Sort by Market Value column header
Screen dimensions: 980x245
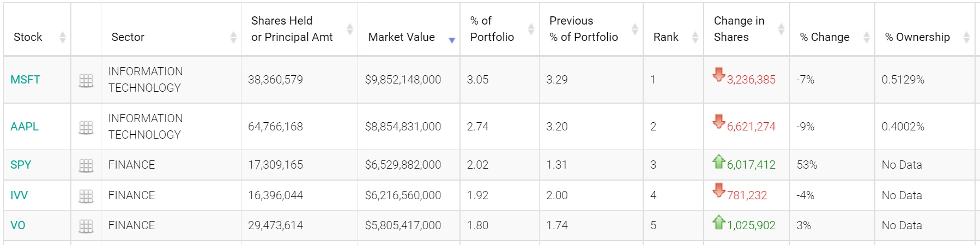tap(402, 37)
